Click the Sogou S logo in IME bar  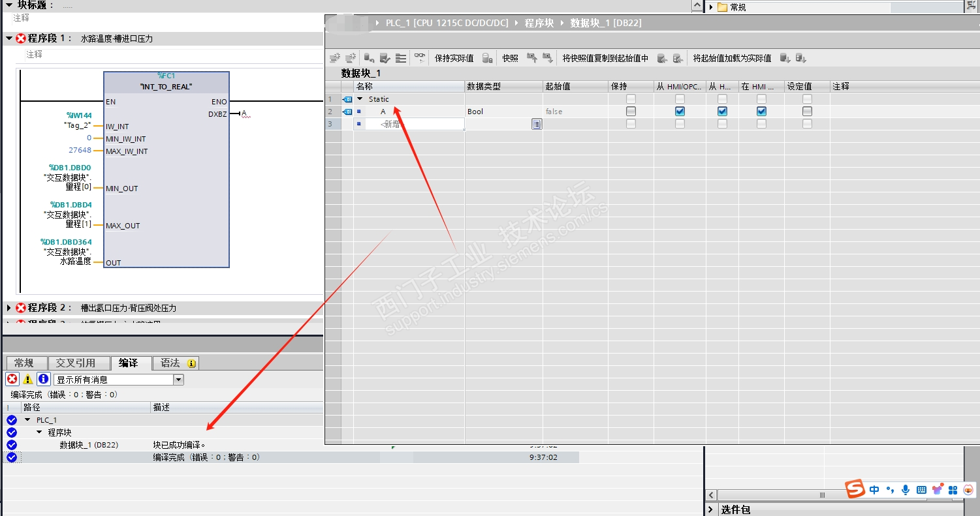tap(855, 489)
